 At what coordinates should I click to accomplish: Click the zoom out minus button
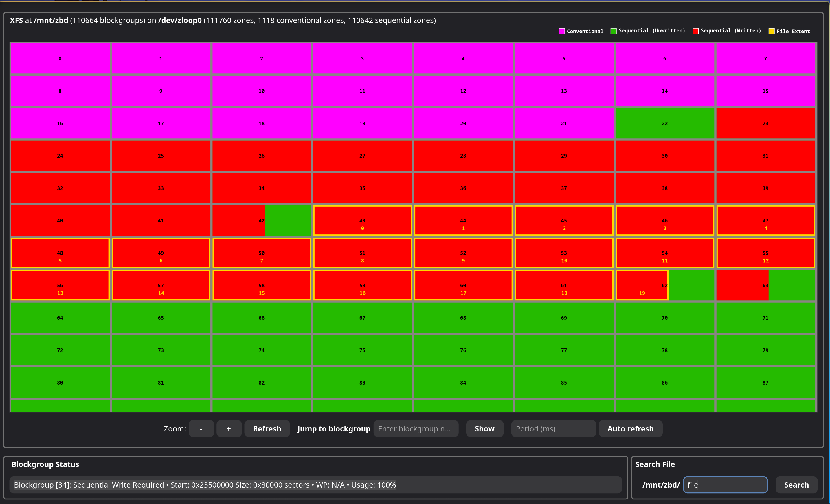coord(201,428)
